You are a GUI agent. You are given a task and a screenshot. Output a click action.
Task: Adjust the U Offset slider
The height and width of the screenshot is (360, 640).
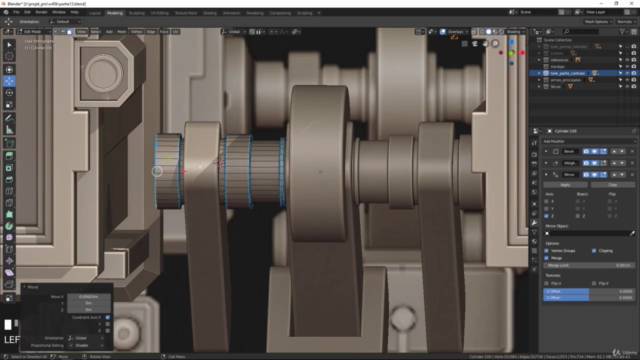589,291
